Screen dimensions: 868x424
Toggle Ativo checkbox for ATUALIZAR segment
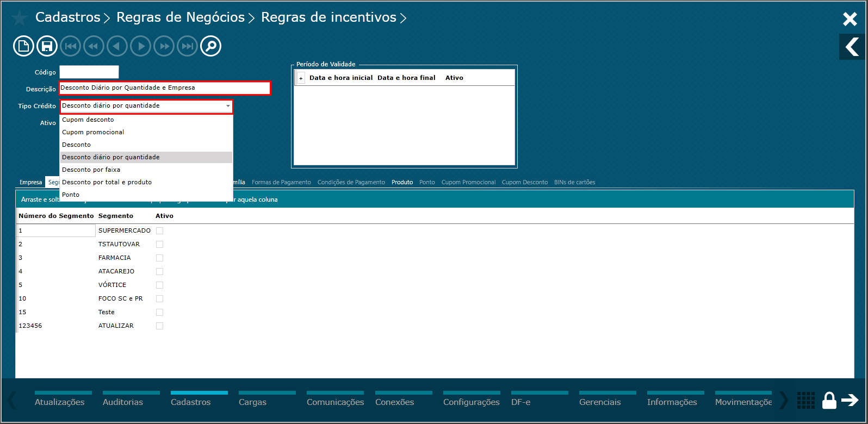[x=159, y=326]
